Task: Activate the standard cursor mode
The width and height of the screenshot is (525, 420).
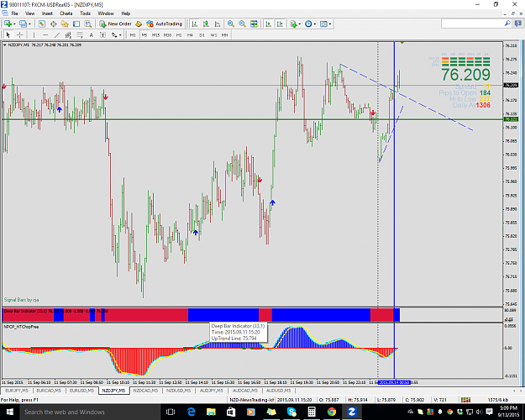Action: point(8,34)
